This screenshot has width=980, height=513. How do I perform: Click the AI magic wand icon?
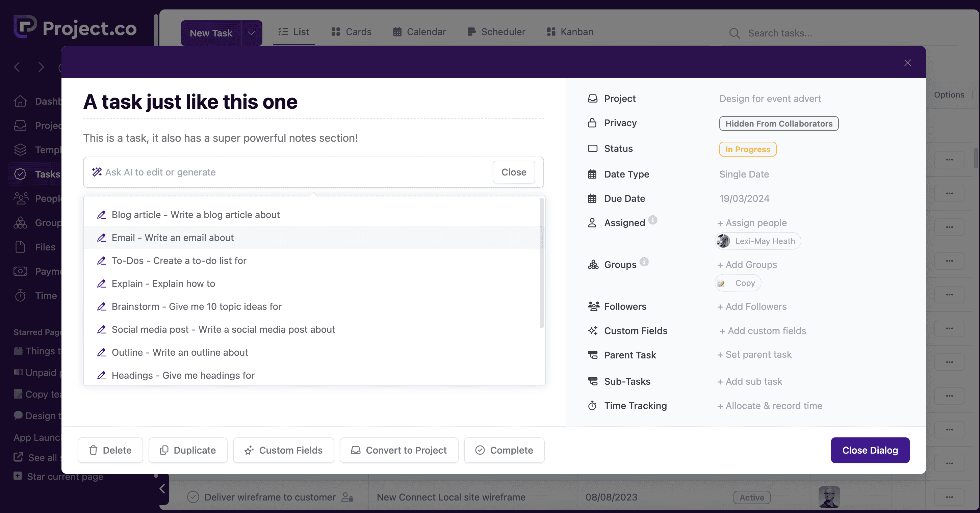[97, 172]
